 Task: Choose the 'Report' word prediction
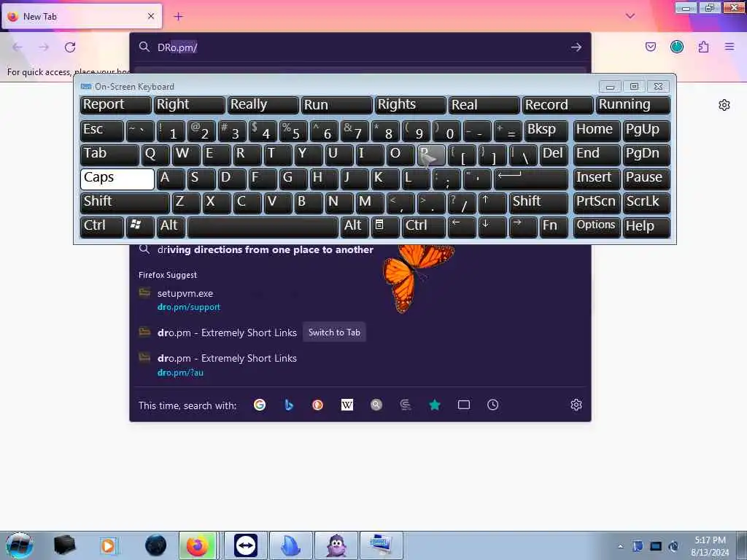pos(116,105)
